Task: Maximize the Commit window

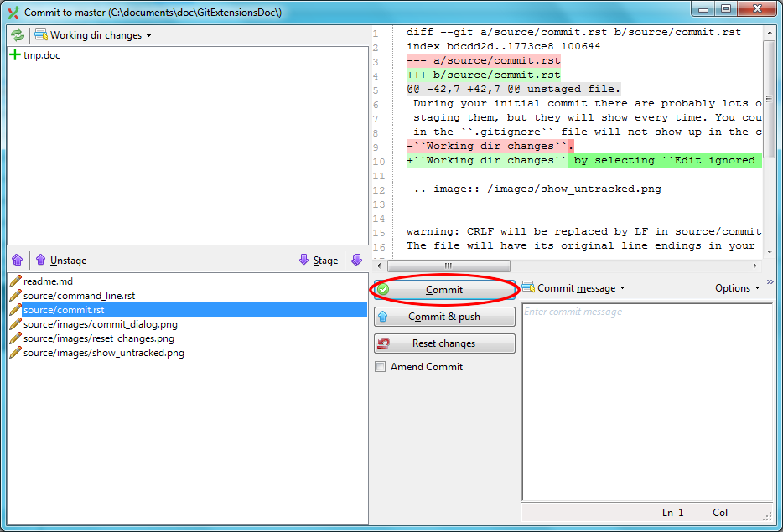Action: [725, 8]
